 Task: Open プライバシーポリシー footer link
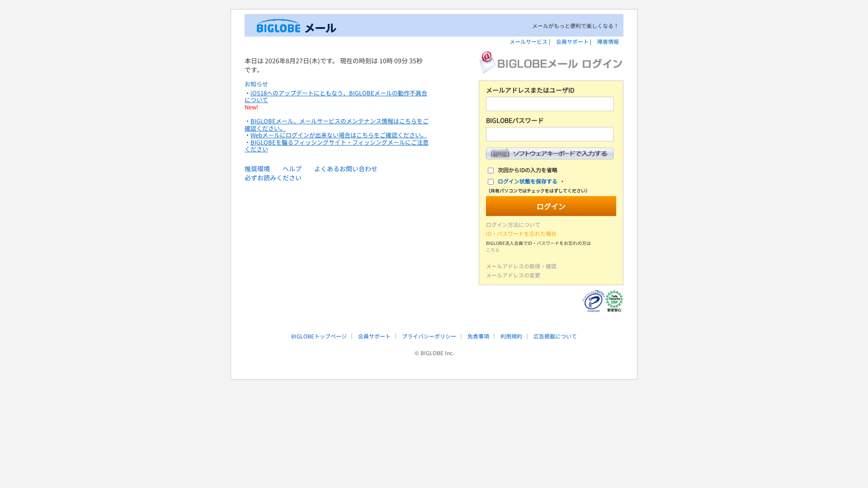pos(429,336)
